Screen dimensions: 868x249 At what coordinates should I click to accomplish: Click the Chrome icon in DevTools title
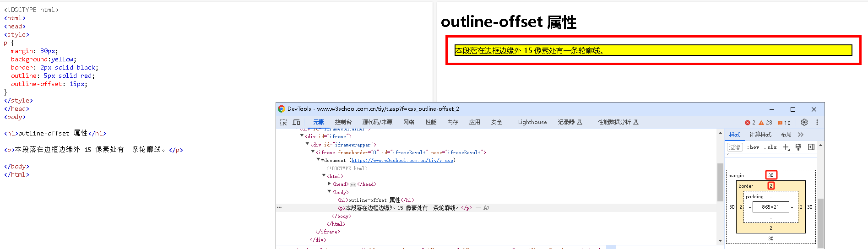[x=282, y=109]
